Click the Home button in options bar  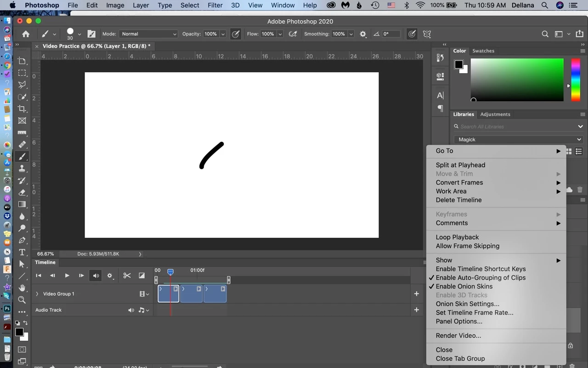coord(26,34)
